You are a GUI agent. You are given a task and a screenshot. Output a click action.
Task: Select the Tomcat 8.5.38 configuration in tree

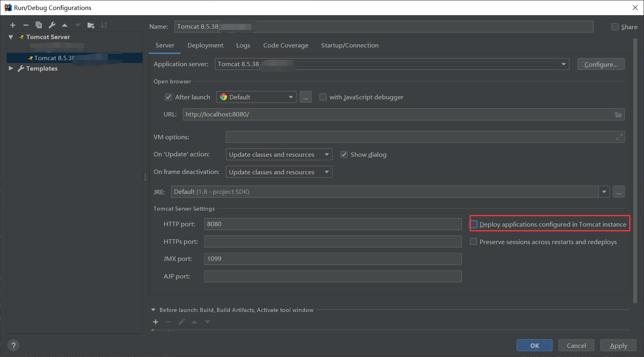(x=75, y=58)
